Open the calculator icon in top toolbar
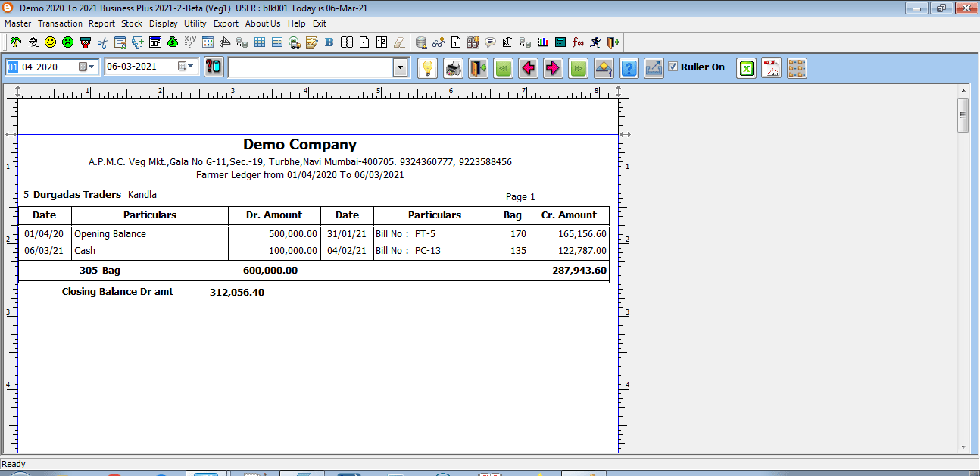This screenshot has width=980, height=476. coord(560,42)
